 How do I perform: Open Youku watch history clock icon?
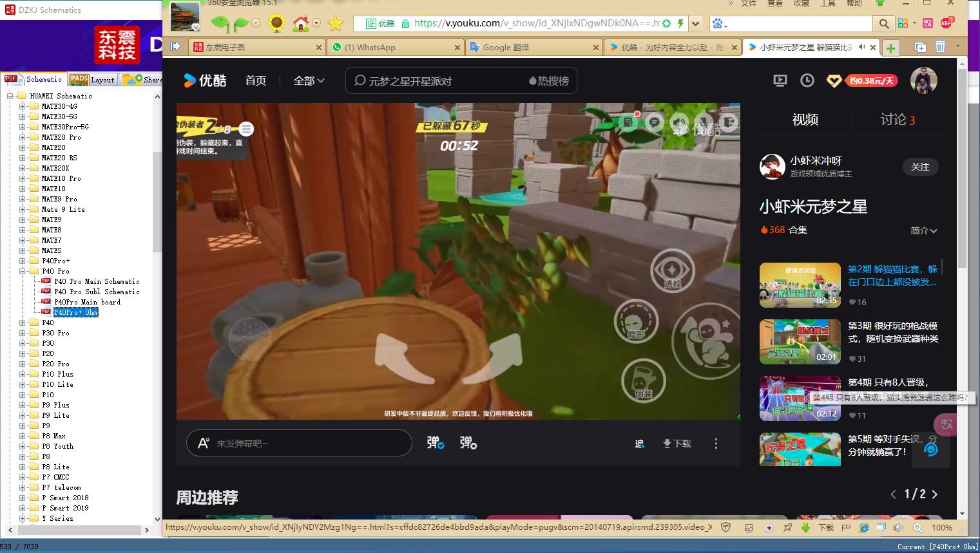point(807,80)
